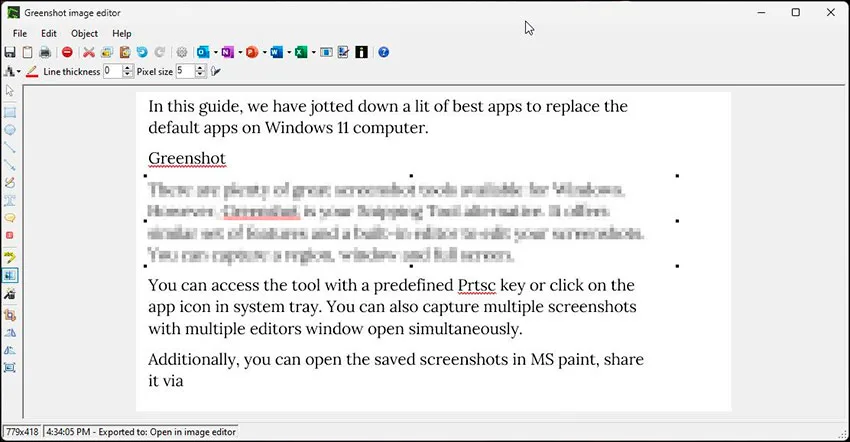Image resolution: width=850 pixels, height=442 pixels.
Task: Open the Object menu
Action: click(x=85, y=33)
